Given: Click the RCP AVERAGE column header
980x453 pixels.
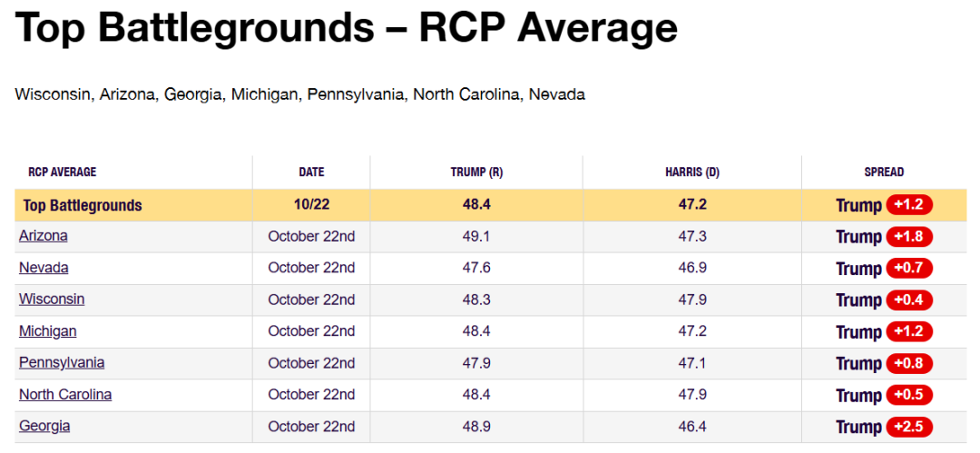Looking at the screenshot, I should pos(63,172).
